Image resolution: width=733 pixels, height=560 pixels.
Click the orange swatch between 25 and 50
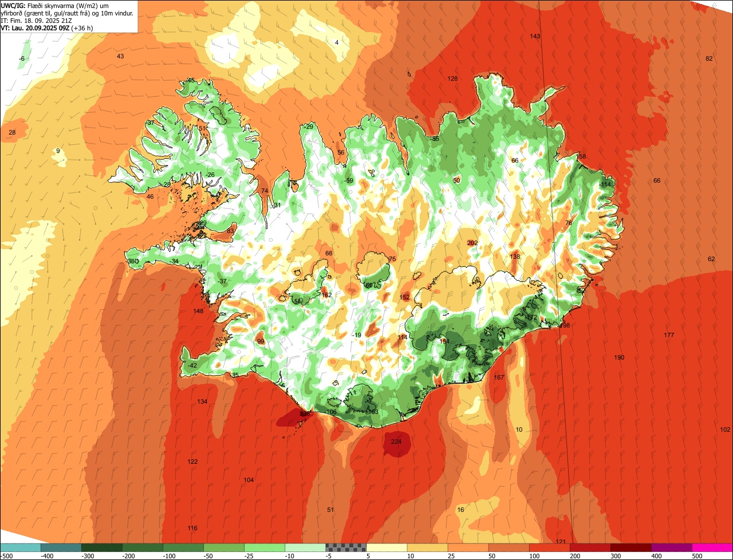[468, 547]
